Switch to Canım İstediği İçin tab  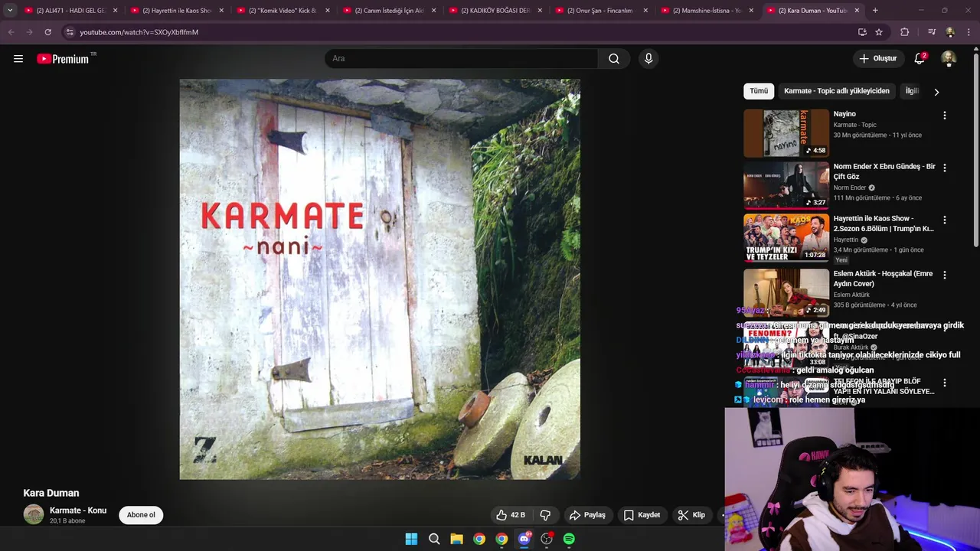coord(389,11)
